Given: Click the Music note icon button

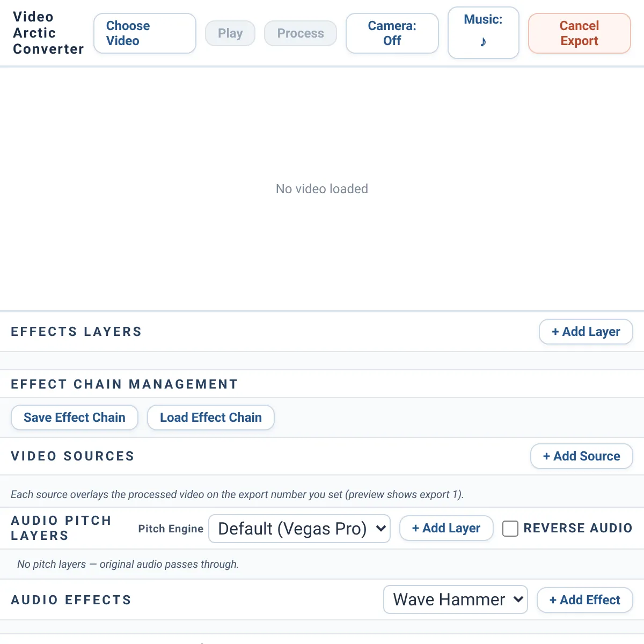Looking at the screenshot, I should coord(483,33).
